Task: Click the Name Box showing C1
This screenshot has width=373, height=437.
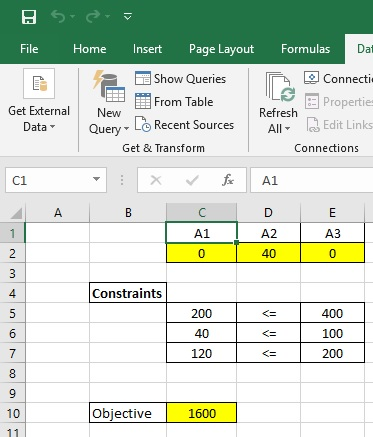Action: click(56, 180)
